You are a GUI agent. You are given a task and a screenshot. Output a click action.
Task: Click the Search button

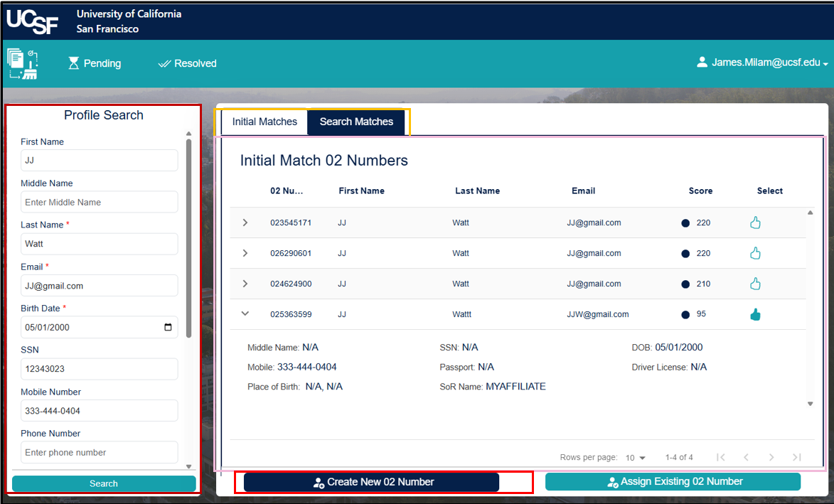[x=103, y=483]
